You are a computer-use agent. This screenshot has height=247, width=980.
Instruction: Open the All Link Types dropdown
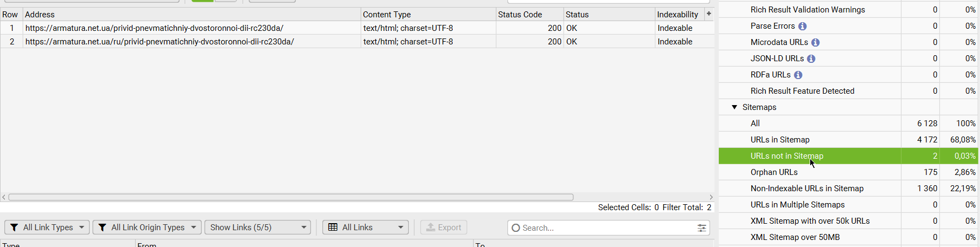click(47, 227)
